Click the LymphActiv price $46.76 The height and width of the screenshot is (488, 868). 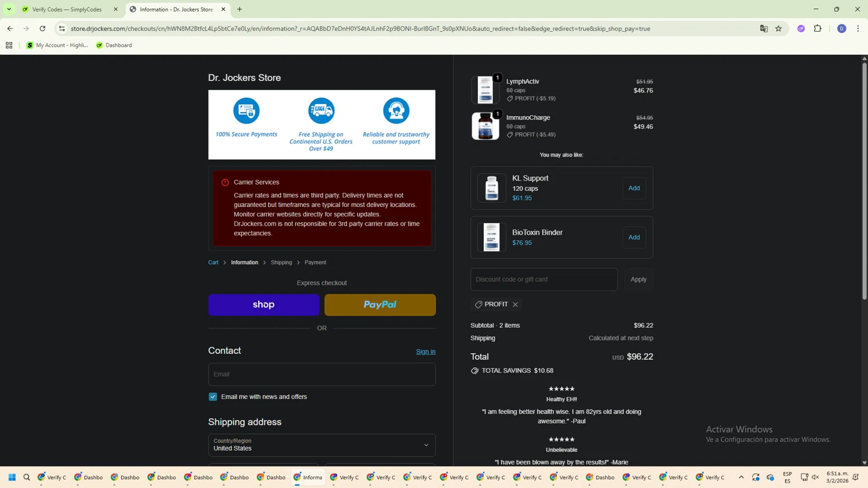tap(643, 91)
